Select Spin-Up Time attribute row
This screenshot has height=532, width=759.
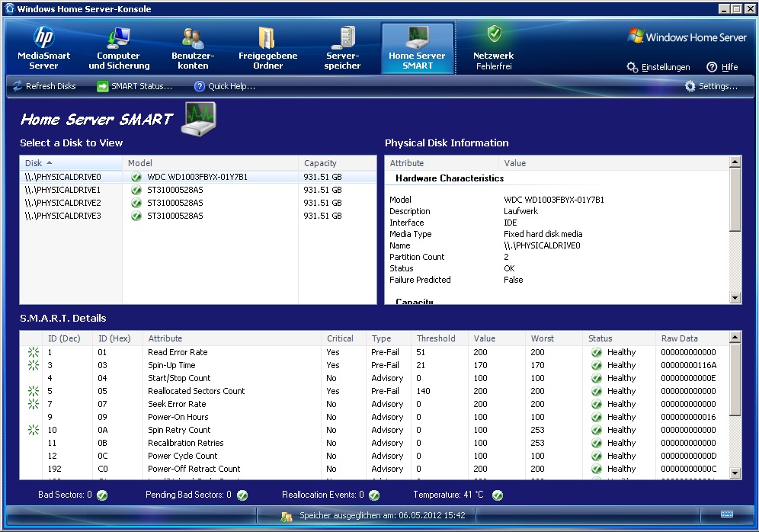pos(374,365)
